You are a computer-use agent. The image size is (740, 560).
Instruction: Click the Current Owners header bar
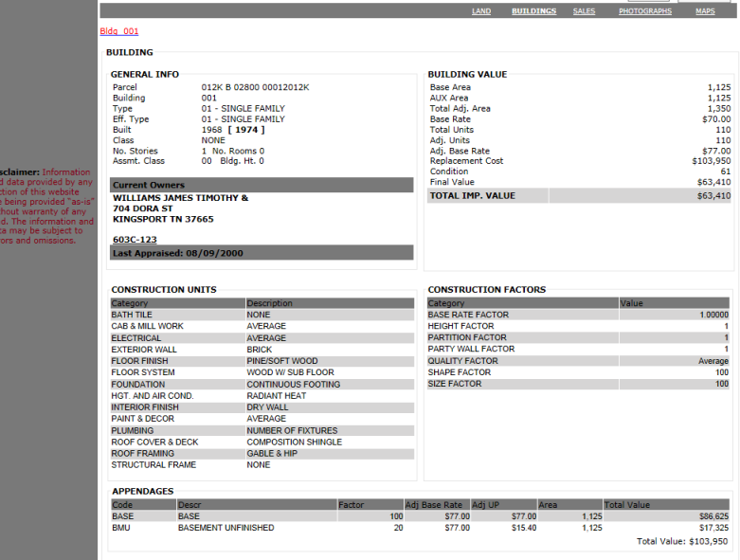262,185
